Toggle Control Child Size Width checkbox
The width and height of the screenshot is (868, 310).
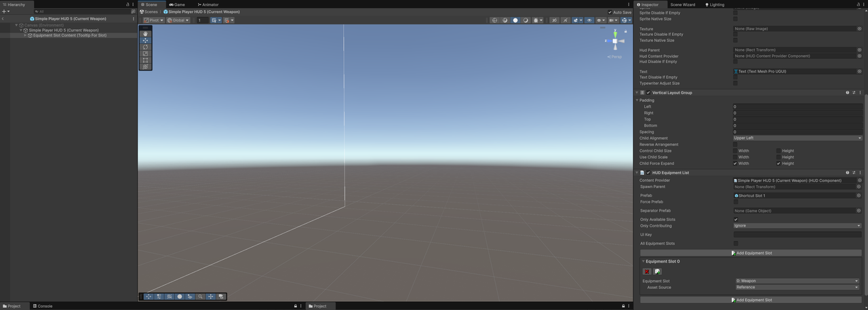[x=735, y=151]
